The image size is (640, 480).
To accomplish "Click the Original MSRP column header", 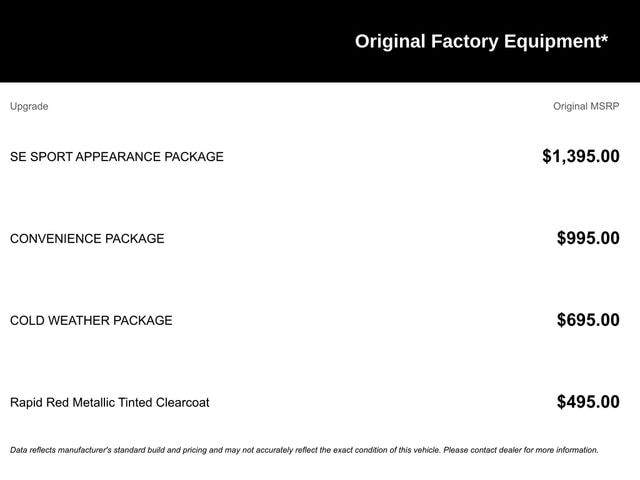I will point(586,106).
